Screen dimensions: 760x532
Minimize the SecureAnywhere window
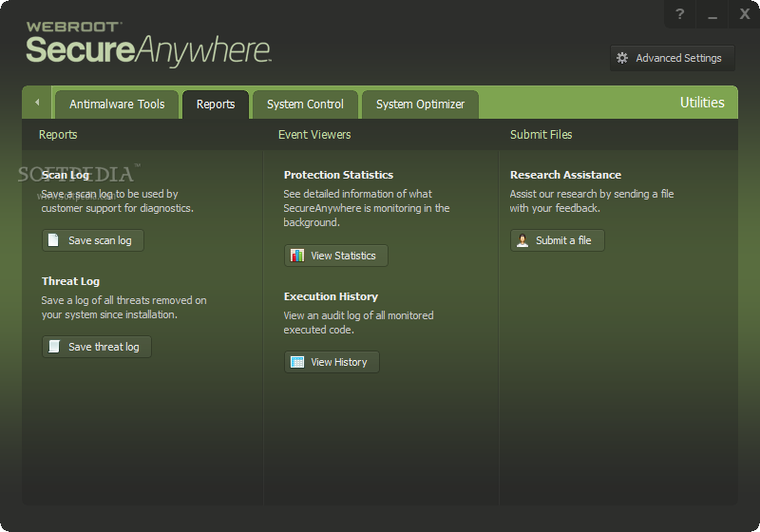click(x=712, y=14)
